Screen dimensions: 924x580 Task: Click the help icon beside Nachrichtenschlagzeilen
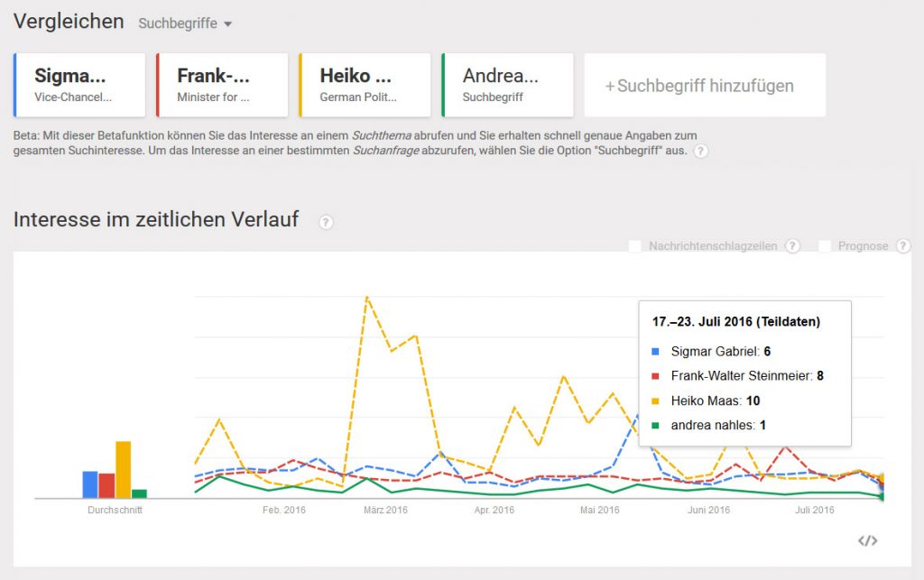point(792,245)
